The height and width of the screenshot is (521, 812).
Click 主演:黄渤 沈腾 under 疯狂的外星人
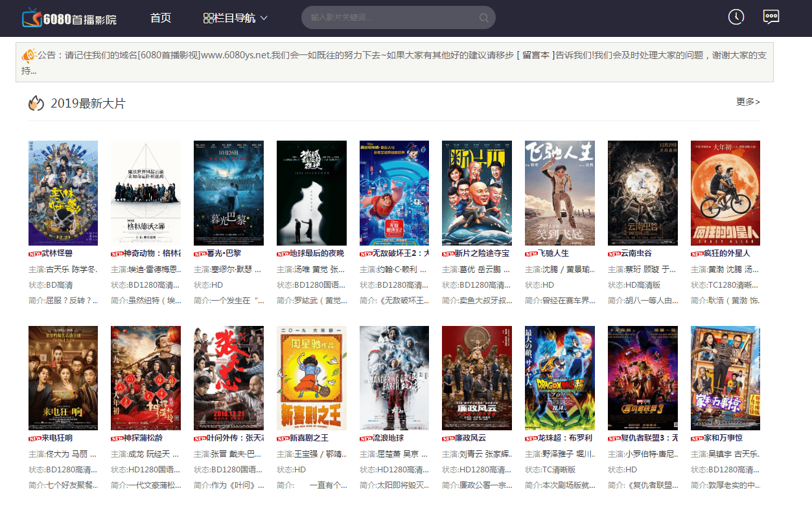pyautogui.click(x=725, y=269)
